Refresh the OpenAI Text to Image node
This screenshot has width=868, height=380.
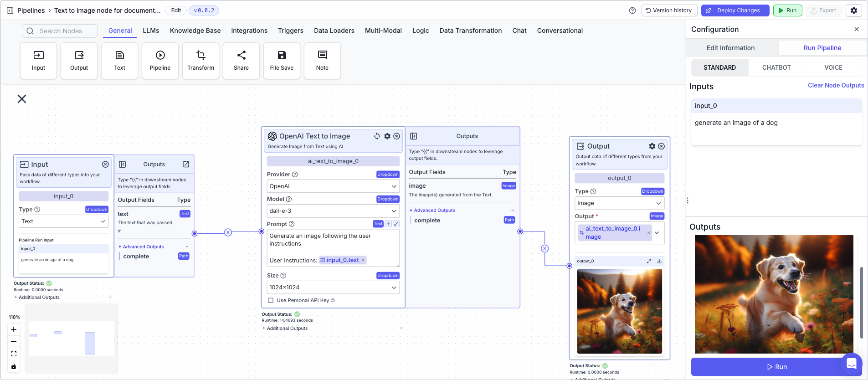[x=377, y=136]
